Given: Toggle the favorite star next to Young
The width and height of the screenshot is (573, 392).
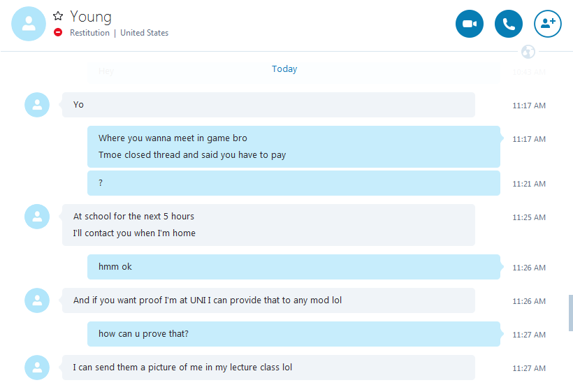Looking at the screenshot, I should click(x=58, y=15).
